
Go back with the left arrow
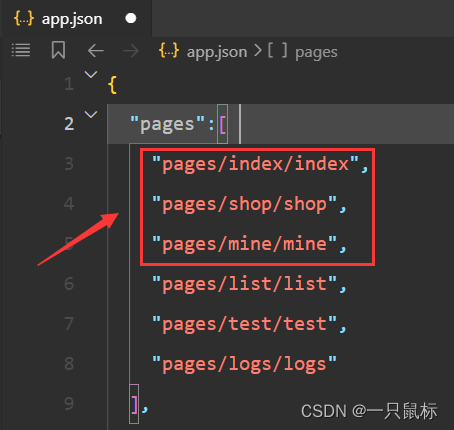coord(96,51)
